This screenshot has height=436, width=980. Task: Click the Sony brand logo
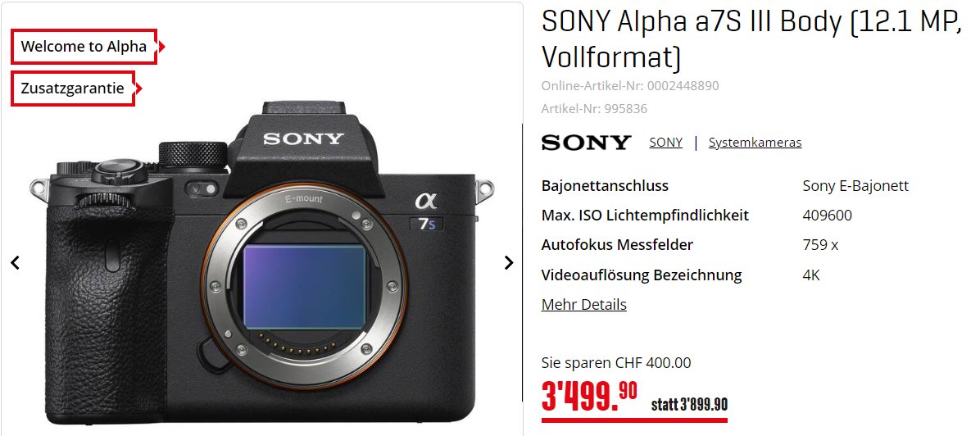[586, 143]
